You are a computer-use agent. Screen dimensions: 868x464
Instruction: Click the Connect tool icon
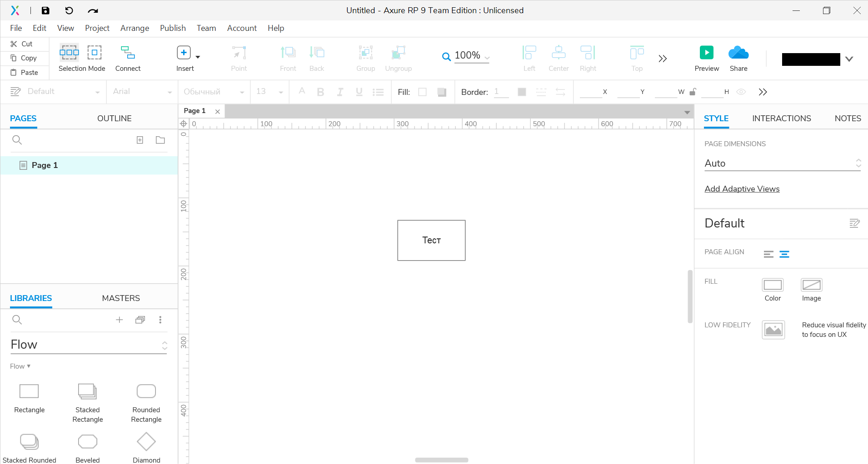pyautogui.click(x=128, y=53)
